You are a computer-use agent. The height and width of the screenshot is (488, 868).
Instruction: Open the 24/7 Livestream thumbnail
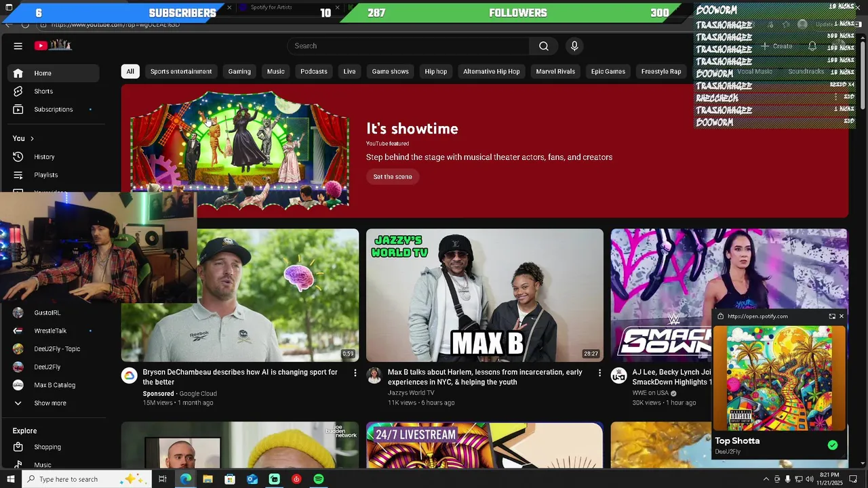click(485, 445)
